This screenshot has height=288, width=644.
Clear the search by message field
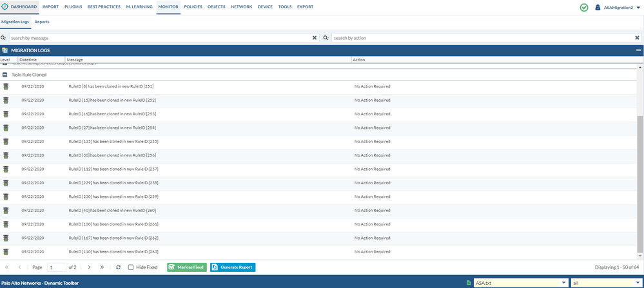coord(315,38)
